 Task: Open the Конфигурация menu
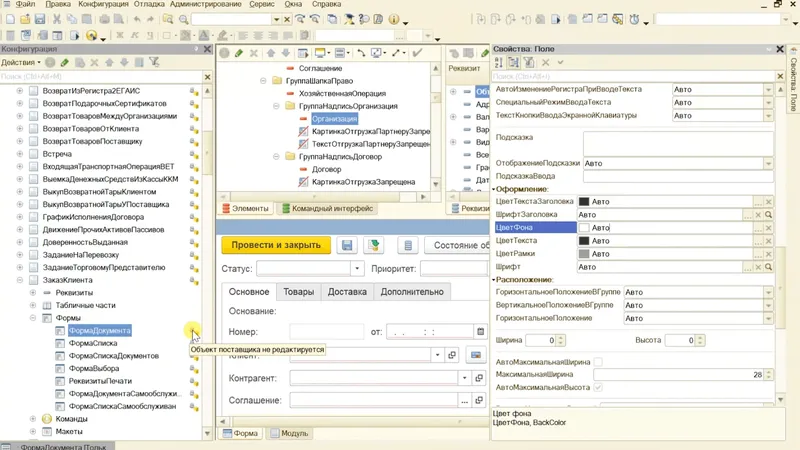[x=103, y=4]
